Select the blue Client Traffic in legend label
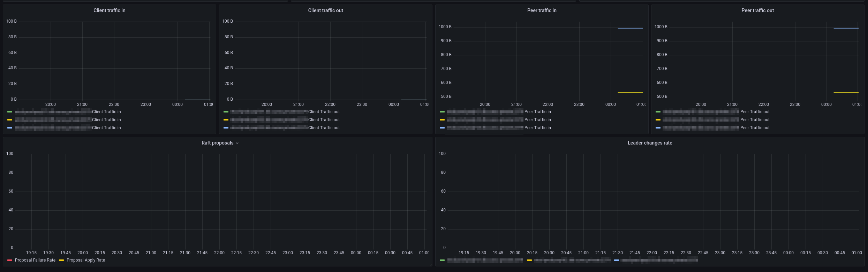868x272 pixels. [106, 128]
